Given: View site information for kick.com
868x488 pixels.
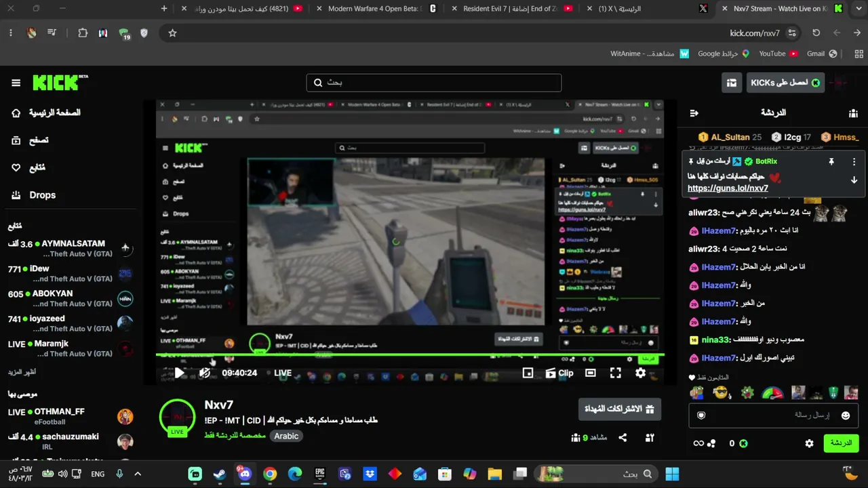Looking at the screenshot, I should click(792, 33).
